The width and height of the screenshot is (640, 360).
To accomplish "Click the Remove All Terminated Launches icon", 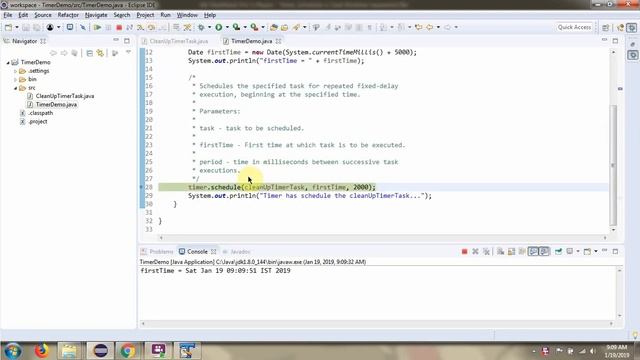I will tap(486, 251).
